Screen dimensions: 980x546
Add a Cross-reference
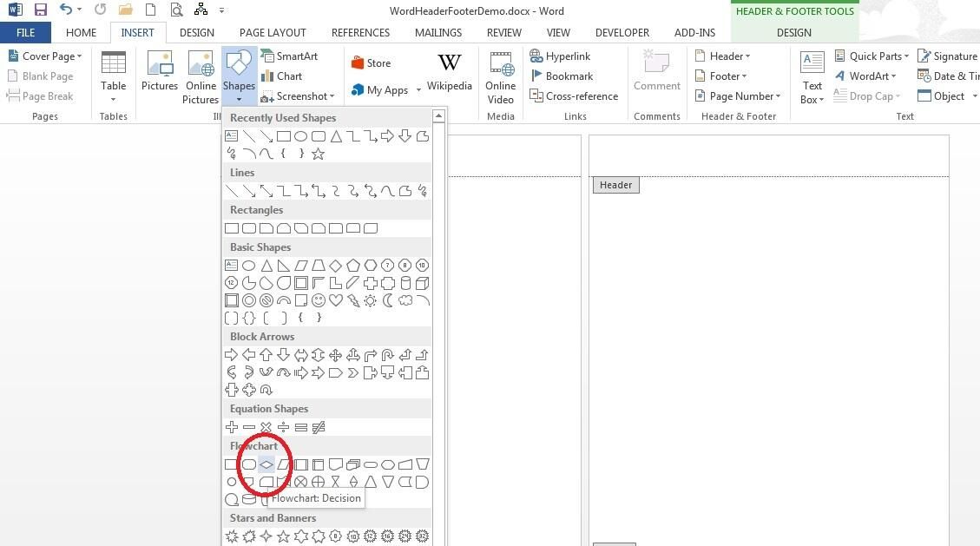575,95
